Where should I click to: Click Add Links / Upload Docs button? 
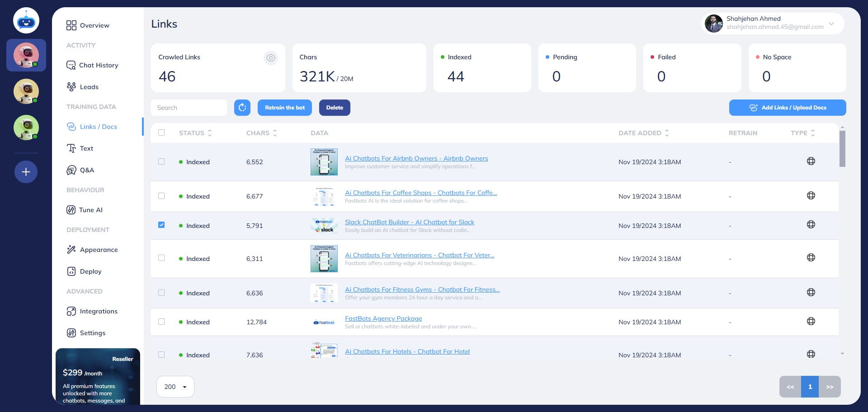click(787, 108)
